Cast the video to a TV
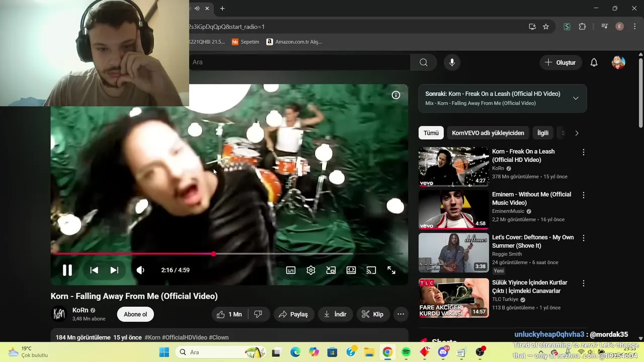 coord(371,270)
